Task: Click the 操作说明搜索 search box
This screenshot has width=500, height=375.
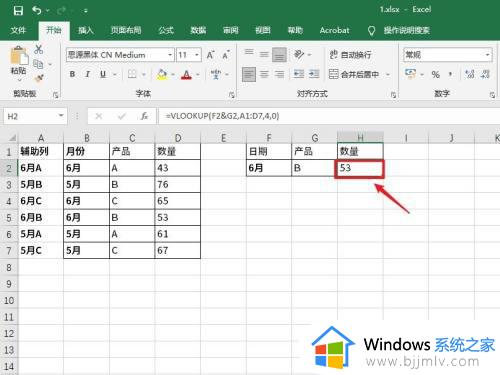Action: click(x=406, y=30)
